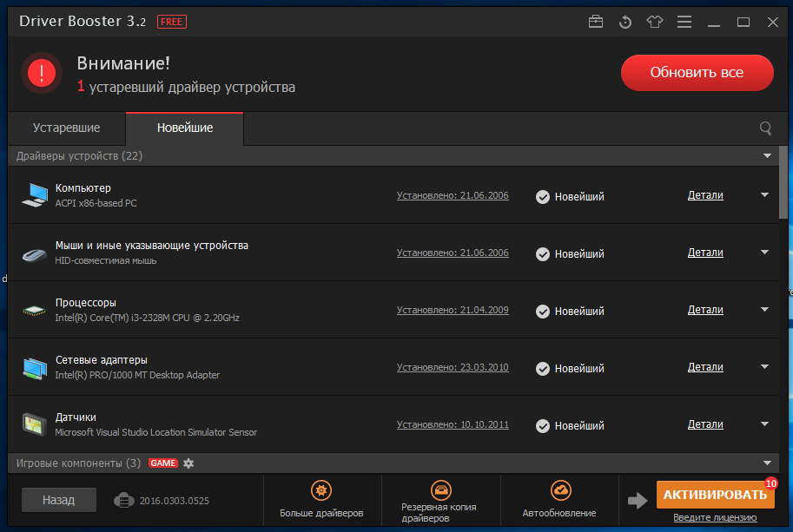The image size is (793, 532).
Task: Collapse the Драйверы устройств section
Action: pyautogui.click(x=767, y=156)
